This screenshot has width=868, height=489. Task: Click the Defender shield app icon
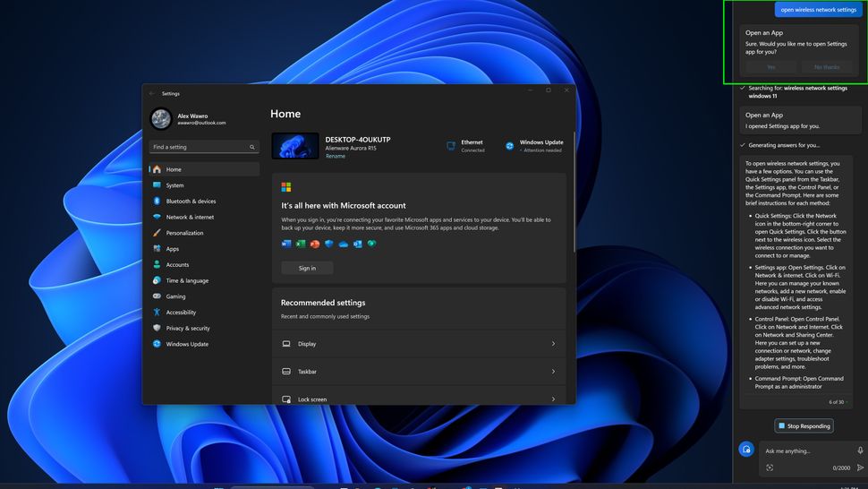tap(328, 244)
